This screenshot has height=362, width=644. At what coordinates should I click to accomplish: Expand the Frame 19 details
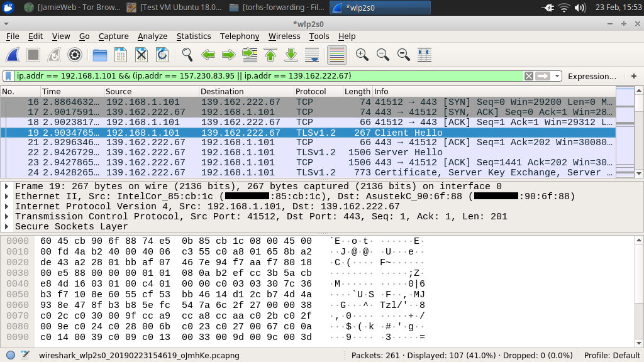point(6,186)
